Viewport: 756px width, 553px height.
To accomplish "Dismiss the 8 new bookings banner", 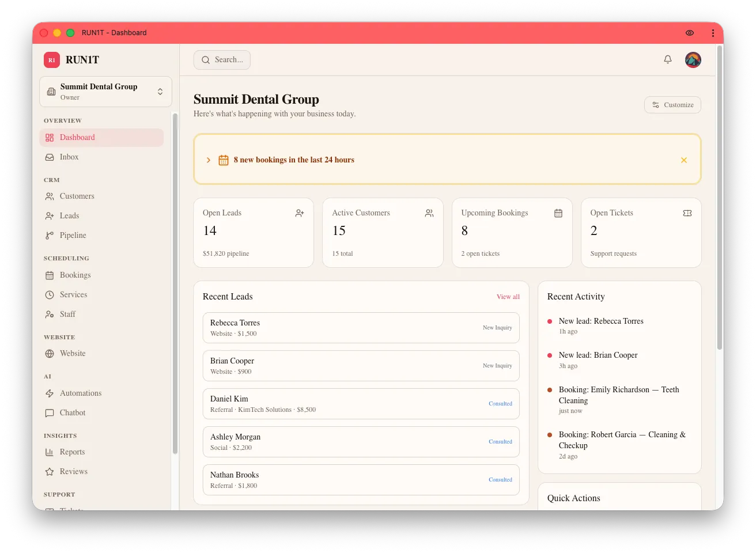I will click(x=684, y=160).
